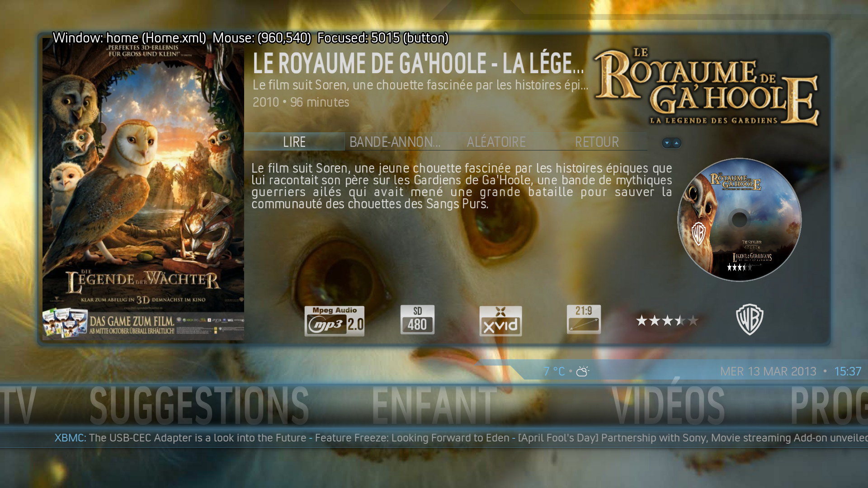Select the ALÉATOIRE option
Screen dimensions: 868x488
coord(496,142)
